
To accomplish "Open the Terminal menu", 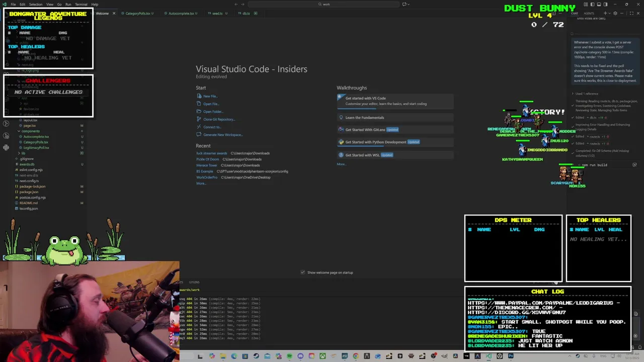I will click(81, 5).
